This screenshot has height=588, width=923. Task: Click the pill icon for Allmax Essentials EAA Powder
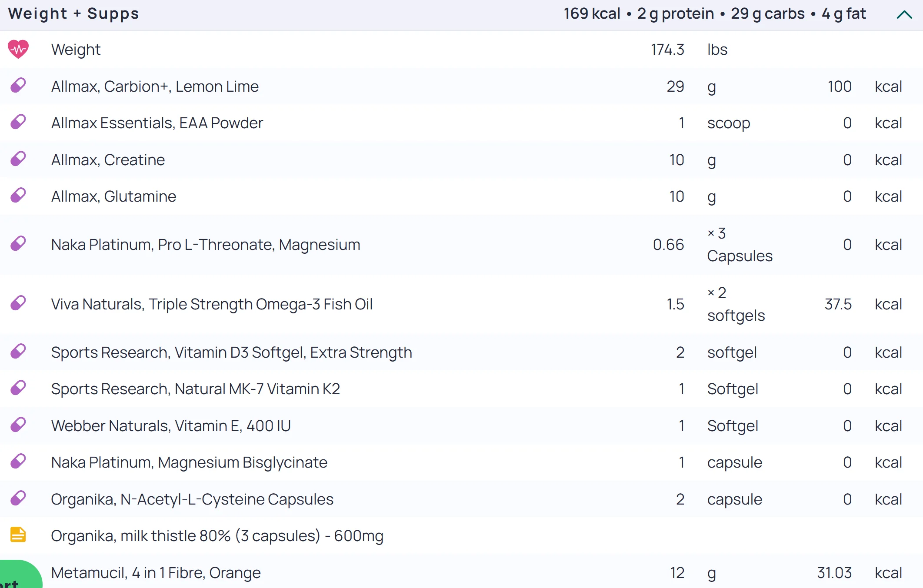(18, 122)
